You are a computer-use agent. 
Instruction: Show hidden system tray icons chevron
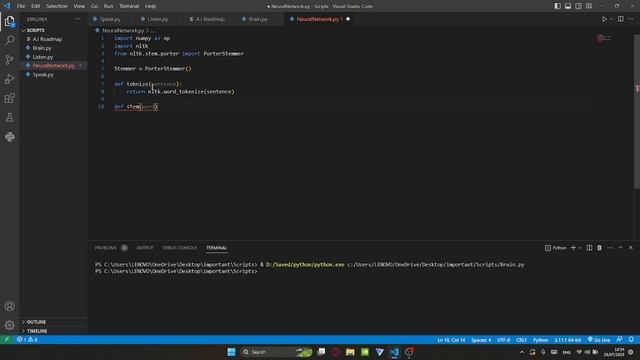coord(522,352)
